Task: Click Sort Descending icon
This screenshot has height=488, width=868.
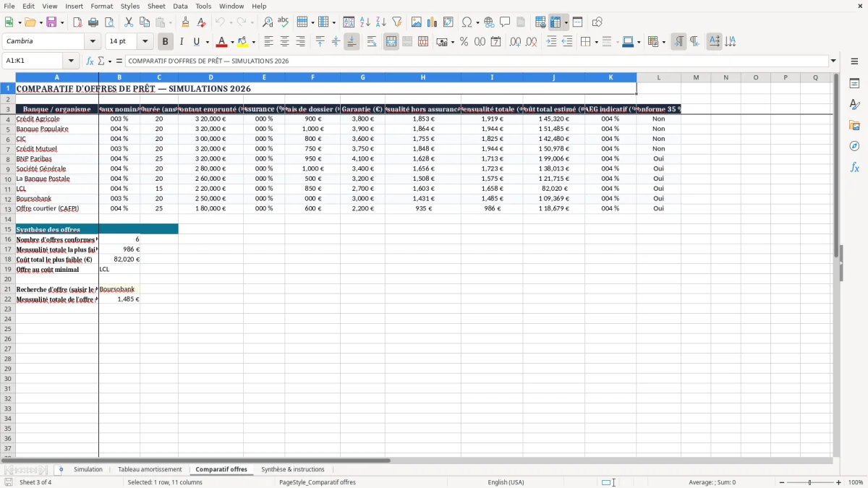Action: click(x=380, y=22)
